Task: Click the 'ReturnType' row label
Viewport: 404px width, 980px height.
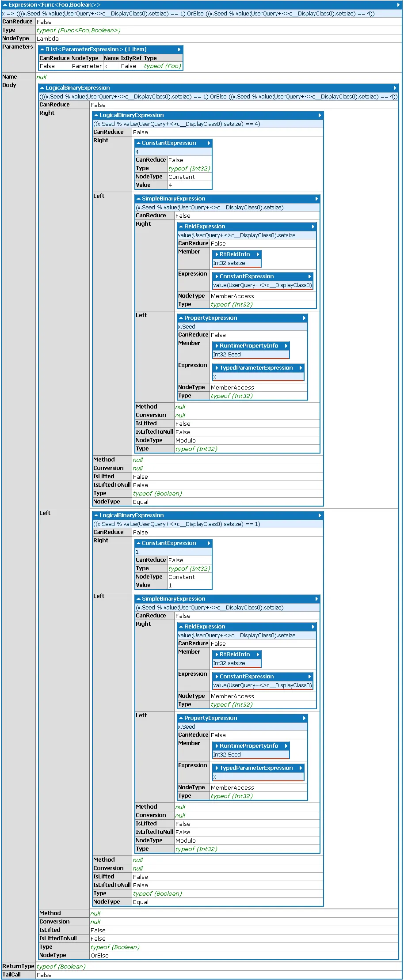Action: click(x=18, y=966)
